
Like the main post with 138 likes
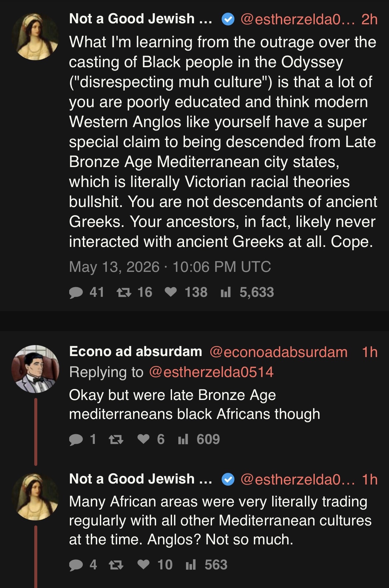coord(186,292)
